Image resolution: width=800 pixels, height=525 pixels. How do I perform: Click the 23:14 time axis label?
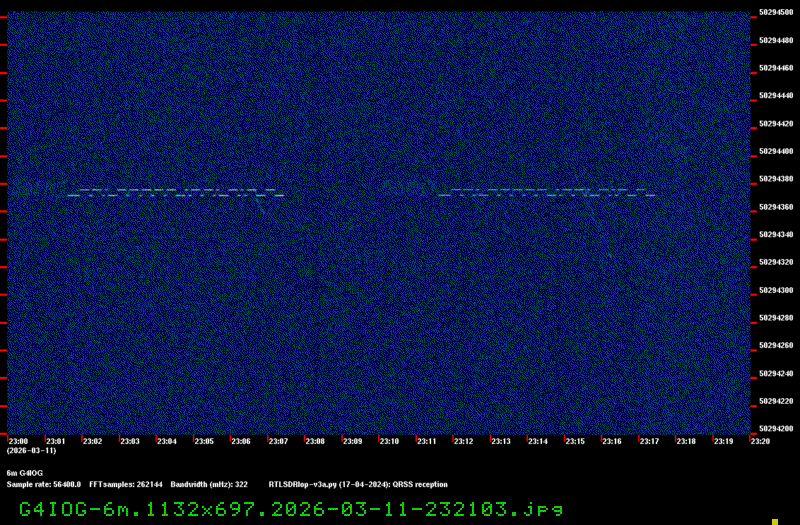538,441
